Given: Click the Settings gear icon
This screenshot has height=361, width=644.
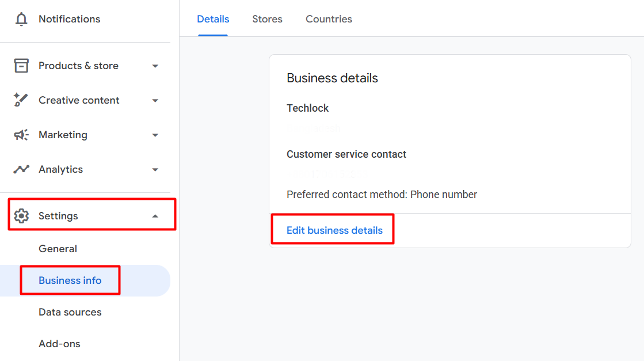Looking at the screenshot, I should [21, 216].
